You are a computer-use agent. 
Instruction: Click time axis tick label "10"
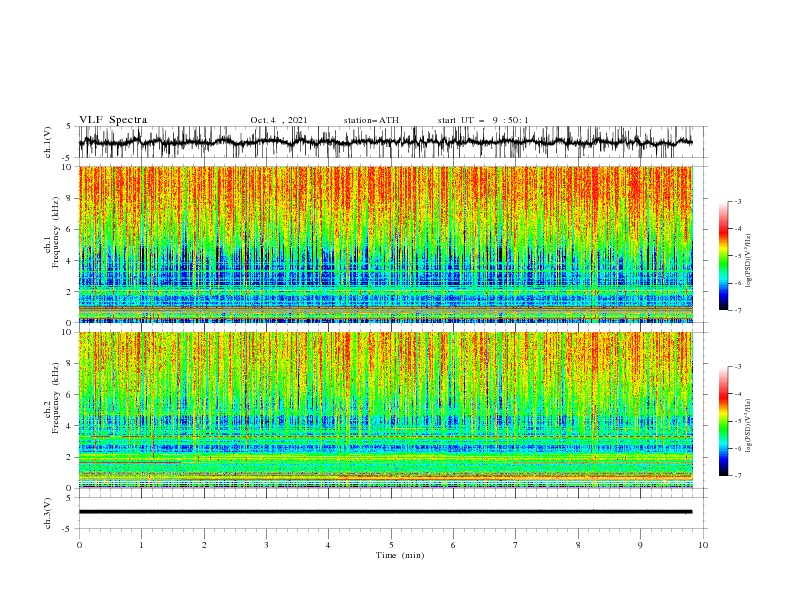coord(703,545)
